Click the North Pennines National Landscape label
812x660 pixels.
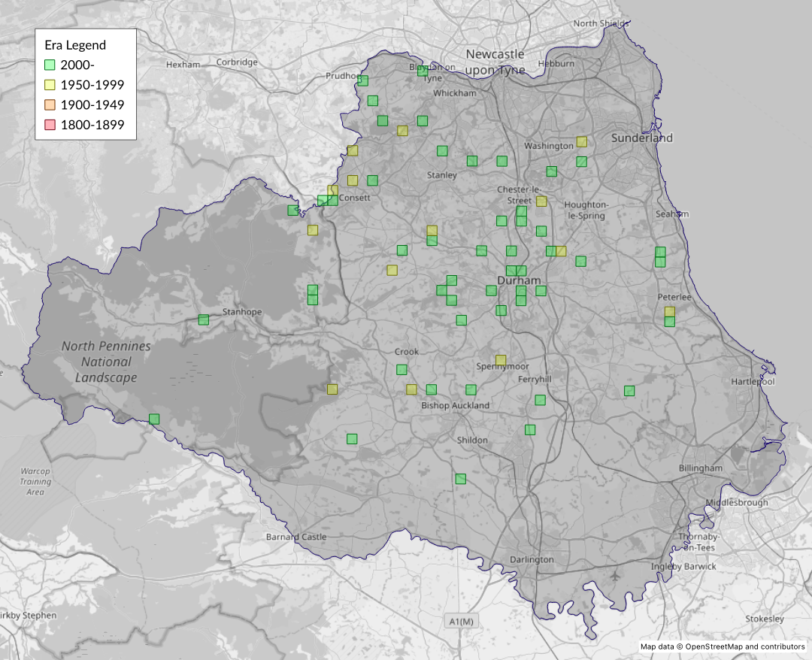point(106,362)
